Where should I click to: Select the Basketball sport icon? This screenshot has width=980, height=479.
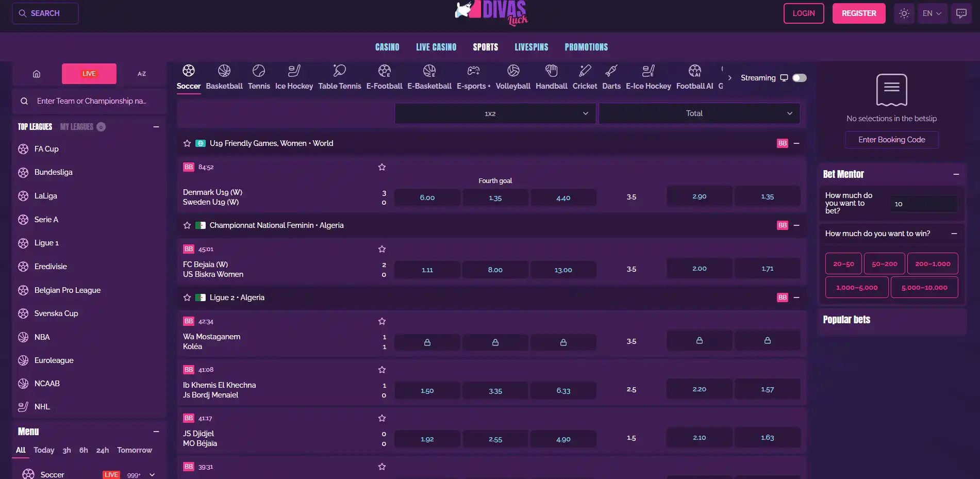pos(224,77)
